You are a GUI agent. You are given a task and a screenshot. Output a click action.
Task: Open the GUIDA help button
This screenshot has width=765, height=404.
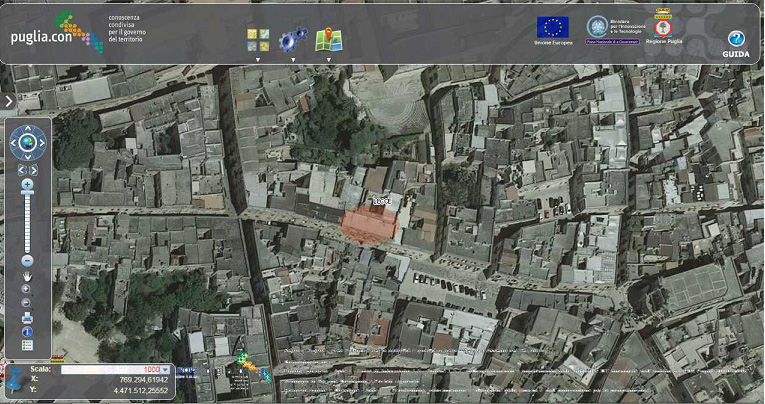(x=736, y=42)
